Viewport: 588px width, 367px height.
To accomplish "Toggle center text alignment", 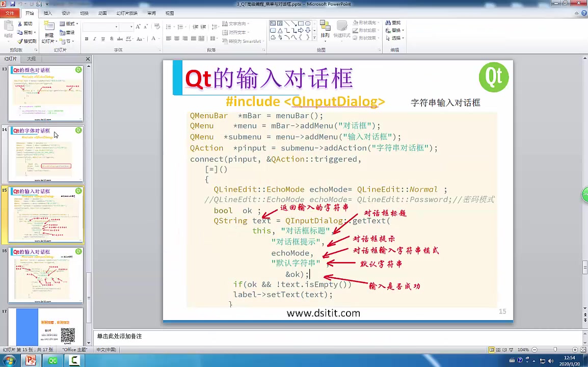I will [x=176, y=39].
